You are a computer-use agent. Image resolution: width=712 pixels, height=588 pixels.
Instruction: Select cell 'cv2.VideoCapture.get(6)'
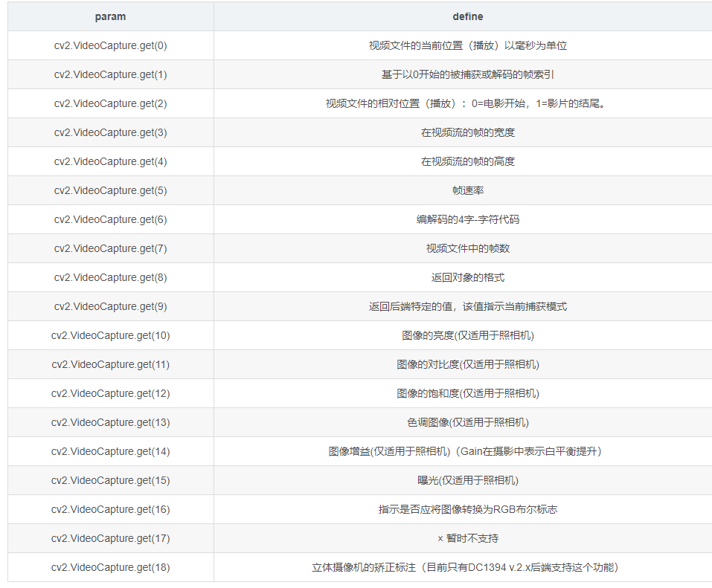(110, 220)
